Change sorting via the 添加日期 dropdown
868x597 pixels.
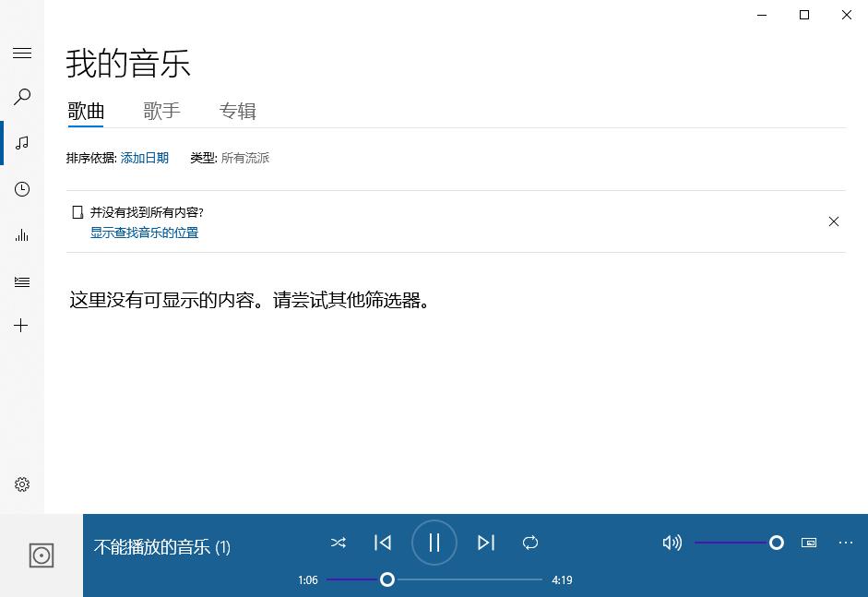click(x=144, y=158)
